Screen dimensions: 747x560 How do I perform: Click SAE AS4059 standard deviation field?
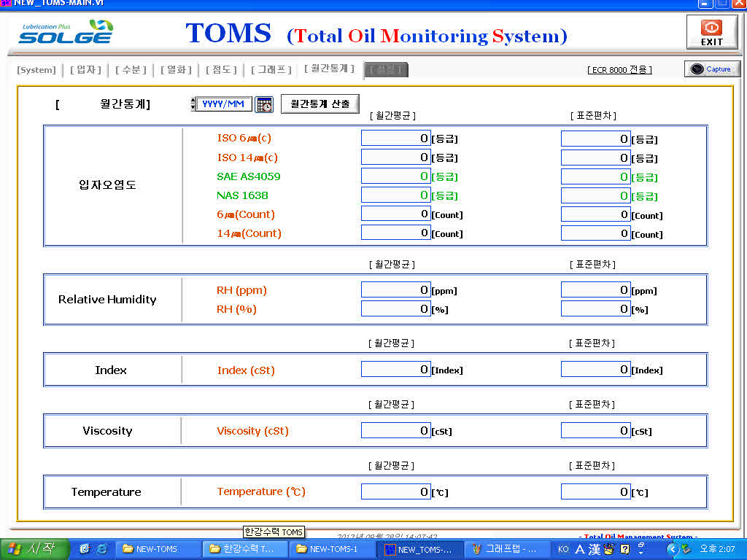596,176
